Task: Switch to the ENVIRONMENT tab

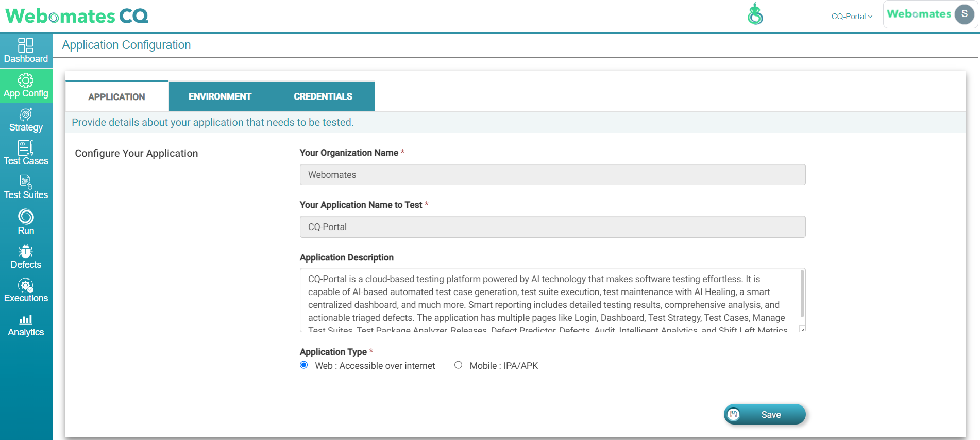Action: (x=220, y=96)
